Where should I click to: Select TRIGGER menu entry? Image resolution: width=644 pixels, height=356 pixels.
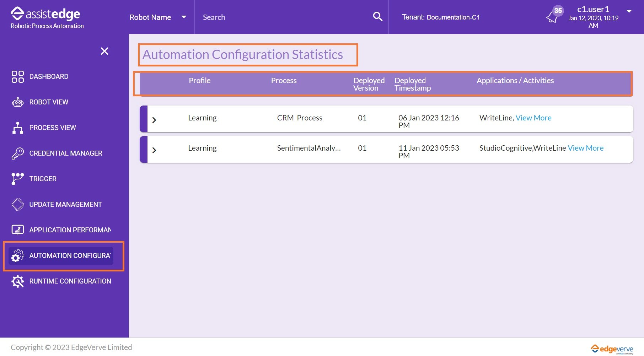43,179
